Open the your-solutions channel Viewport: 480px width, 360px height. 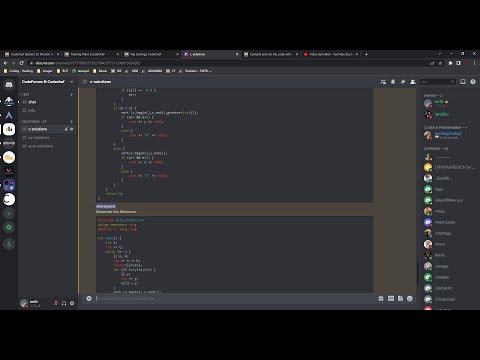(x=47, y=146)
